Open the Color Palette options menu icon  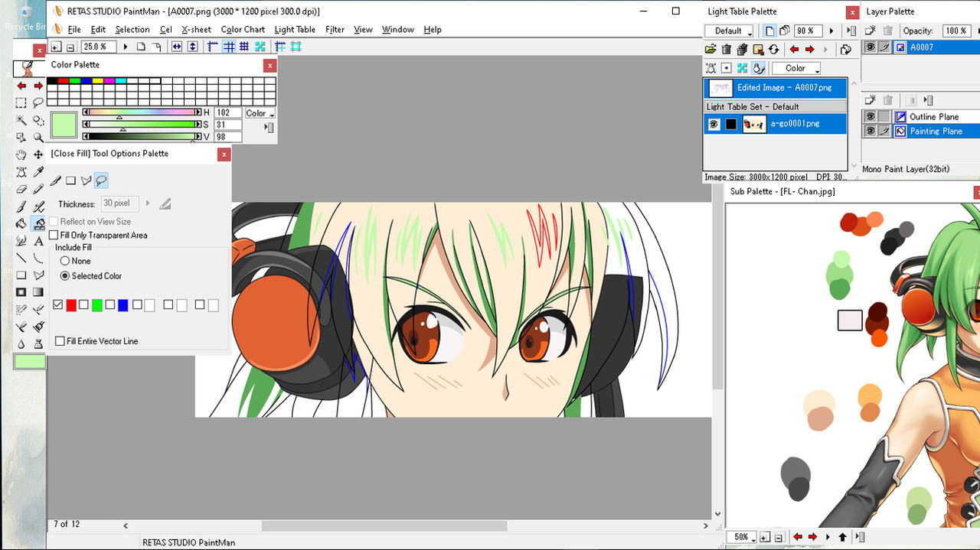pos(269,127)
